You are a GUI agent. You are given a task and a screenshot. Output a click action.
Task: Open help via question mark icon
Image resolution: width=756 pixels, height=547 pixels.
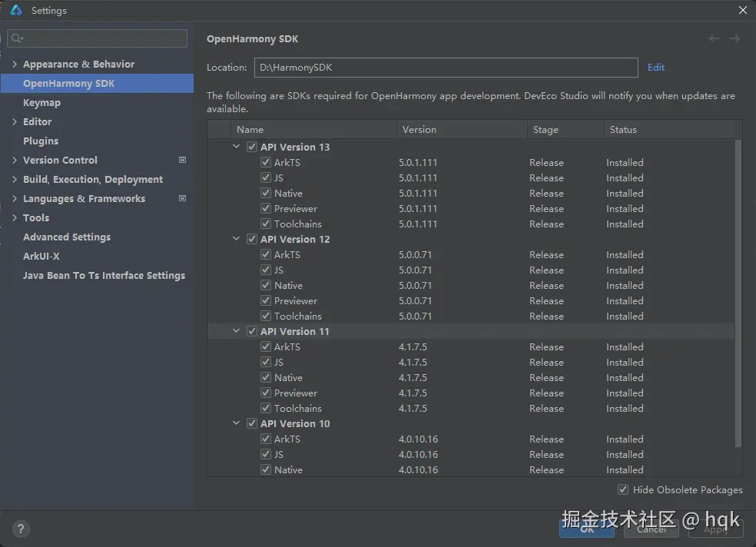coord(21,529)
